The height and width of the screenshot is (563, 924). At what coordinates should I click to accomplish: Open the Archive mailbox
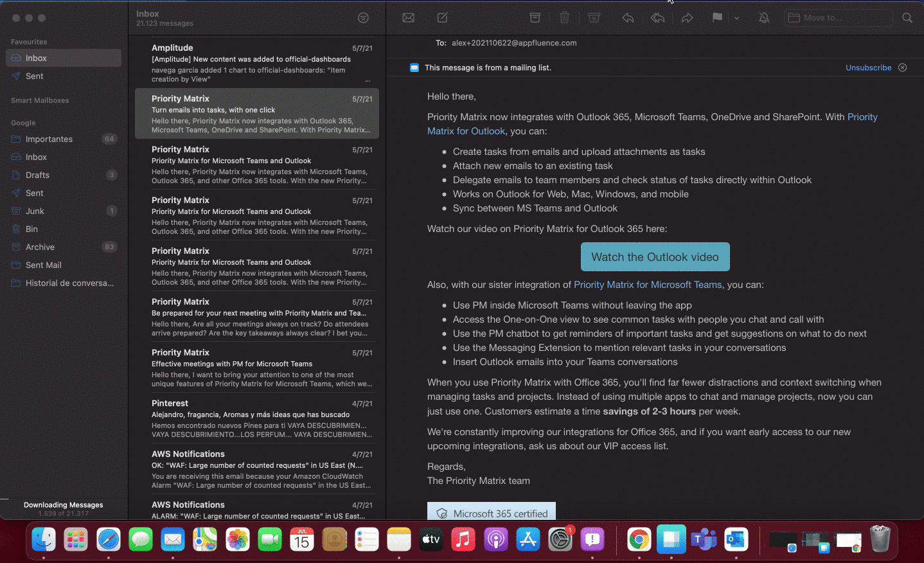64,247
